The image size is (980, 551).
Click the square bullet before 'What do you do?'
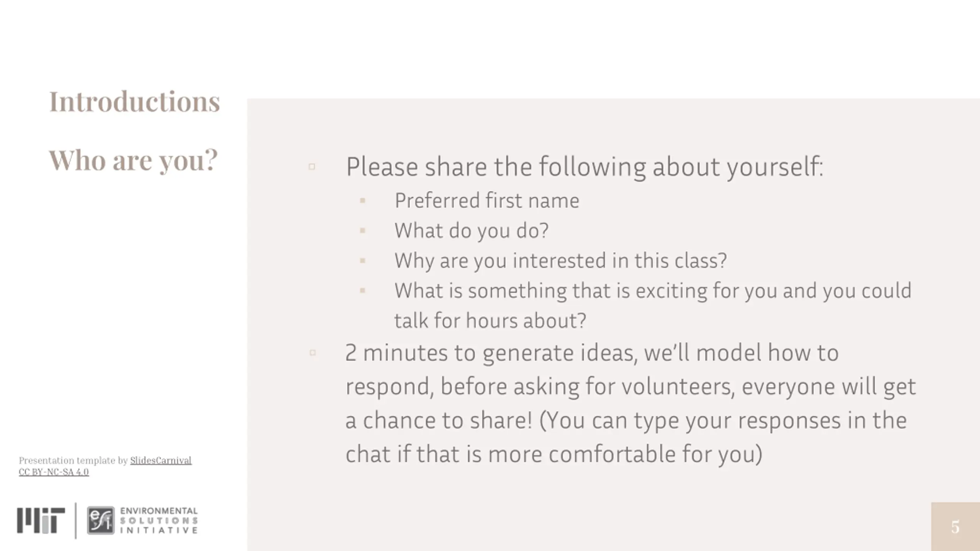coord(363,230)
